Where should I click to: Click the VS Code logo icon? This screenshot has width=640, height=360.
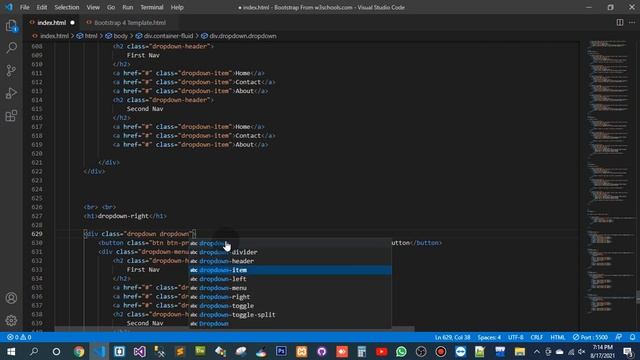tap(9, 7)
